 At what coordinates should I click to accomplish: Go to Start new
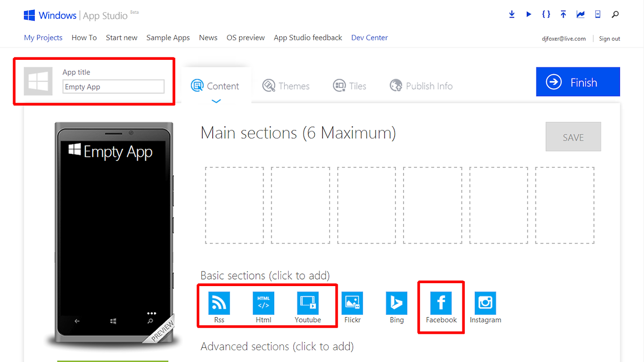(x=122, y=38)
